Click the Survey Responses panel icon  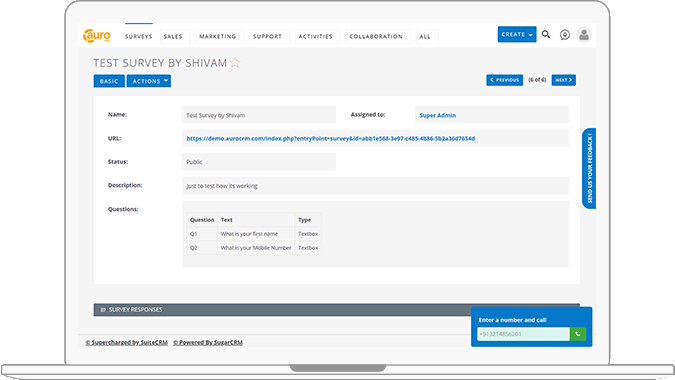click(x=103, y=310)
